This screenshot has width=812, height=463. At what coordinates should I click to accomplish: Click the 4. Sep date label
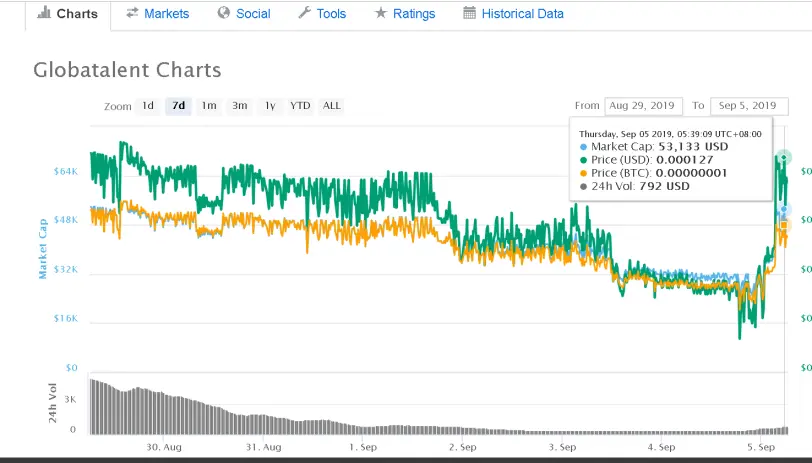click(662, 447)
